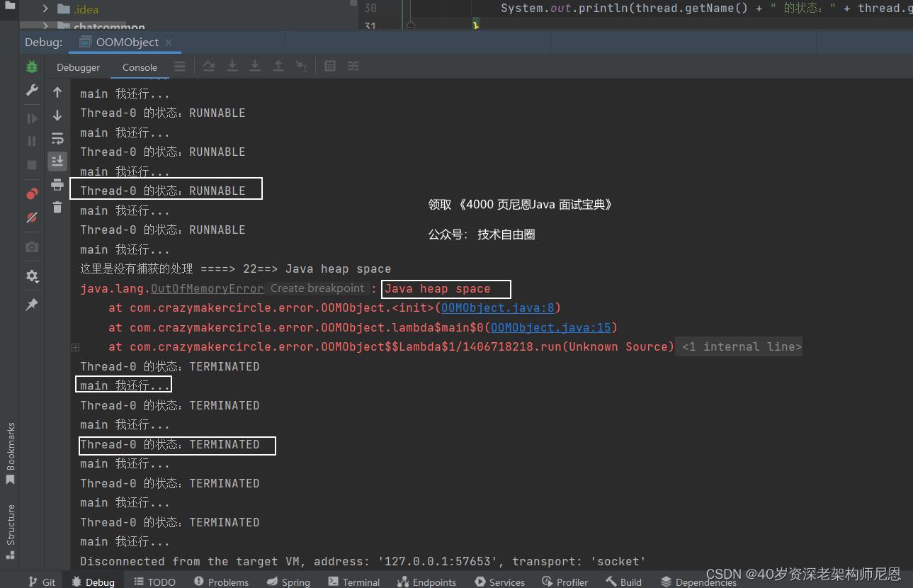Click the down arrow stack trace icon
This screenshot has width=913, height=588.
[x=57, y=115]
